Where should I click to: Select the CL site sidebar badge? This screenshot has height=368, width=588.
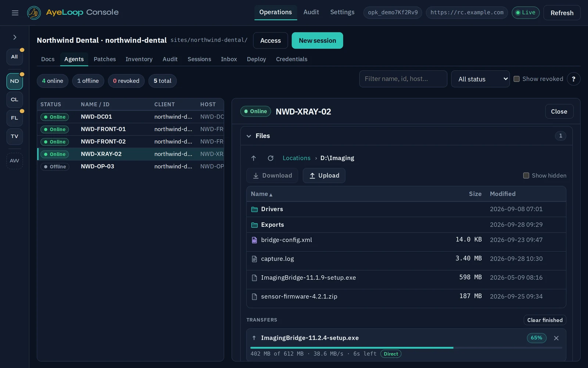coord(15,99)
